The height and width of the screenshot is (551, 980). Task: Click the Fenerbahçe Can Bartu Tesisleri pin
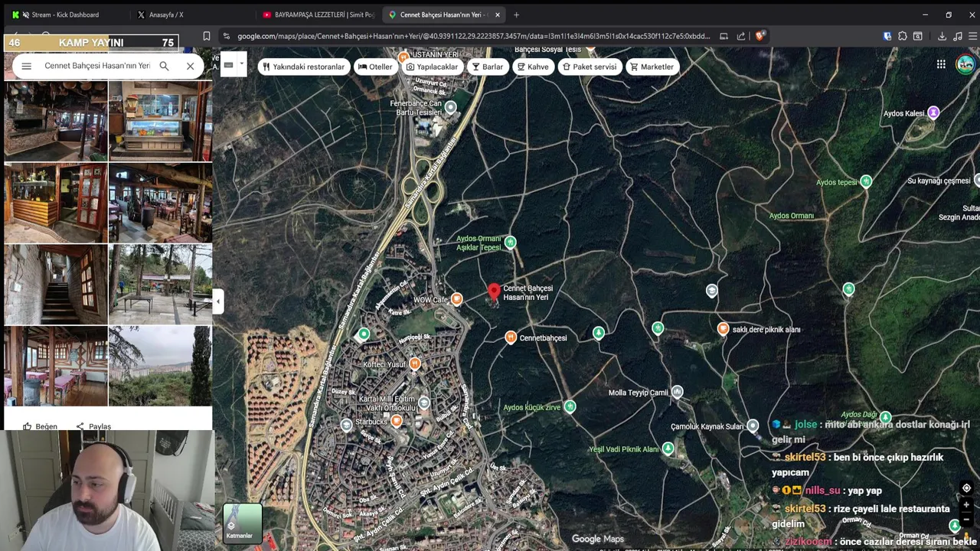point(451,108)
